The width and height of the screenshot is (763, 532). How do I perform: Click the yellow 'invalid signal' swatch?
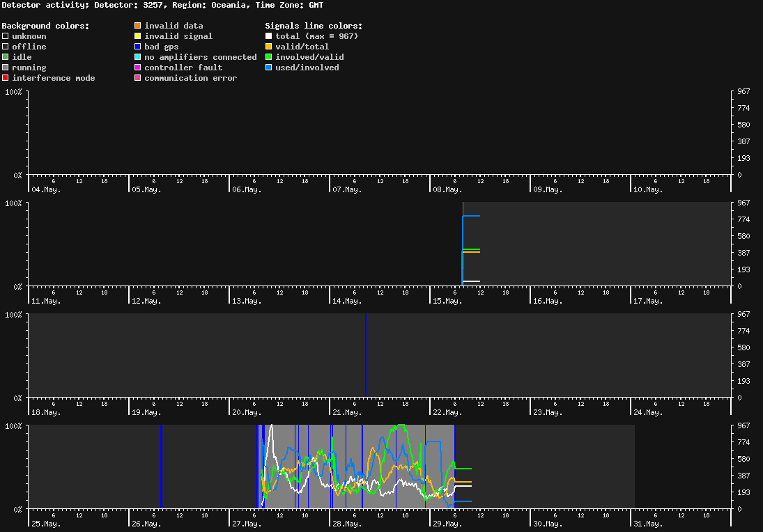pos(138,36)
